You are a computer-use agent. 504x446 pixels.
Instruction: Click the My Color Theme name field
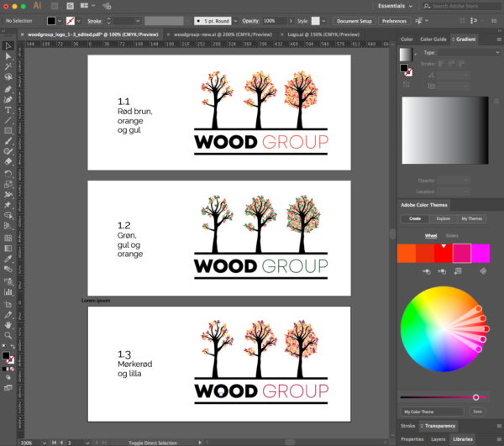coord(432,412)
